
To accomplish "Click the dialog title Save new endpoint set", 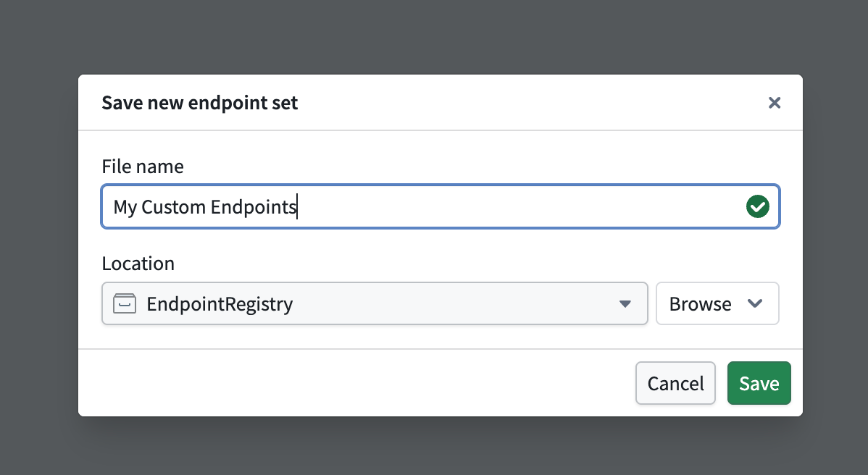I will (x=199, y=102).
